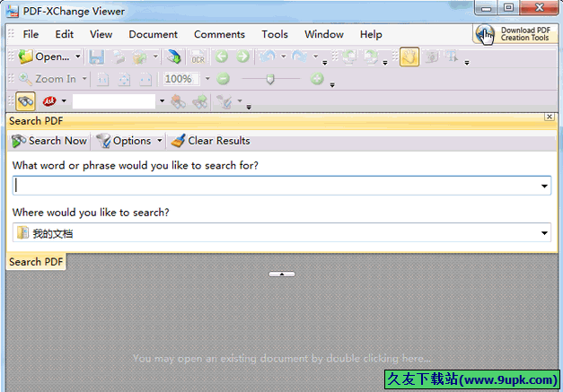Click the green zoom out minus button
This screenshot has height=392, width=563.
[223, 79]
